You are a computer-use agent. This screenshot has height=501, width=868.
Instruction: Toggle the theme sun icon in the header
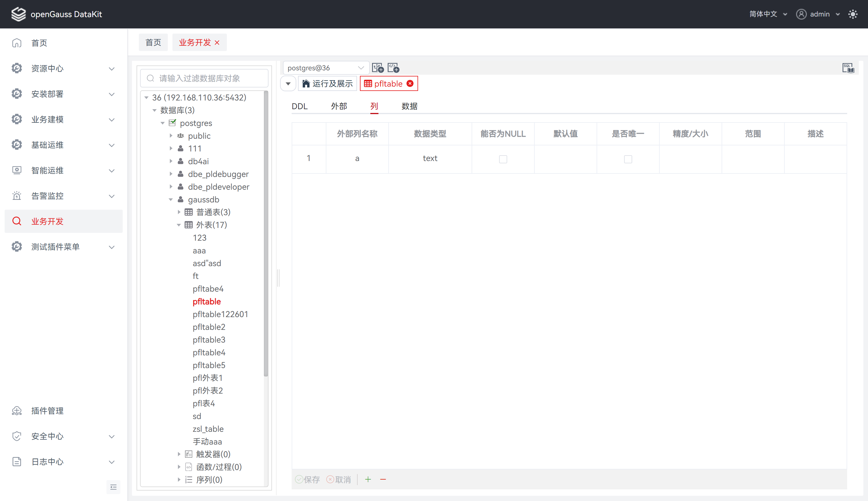tap(853, 14)
